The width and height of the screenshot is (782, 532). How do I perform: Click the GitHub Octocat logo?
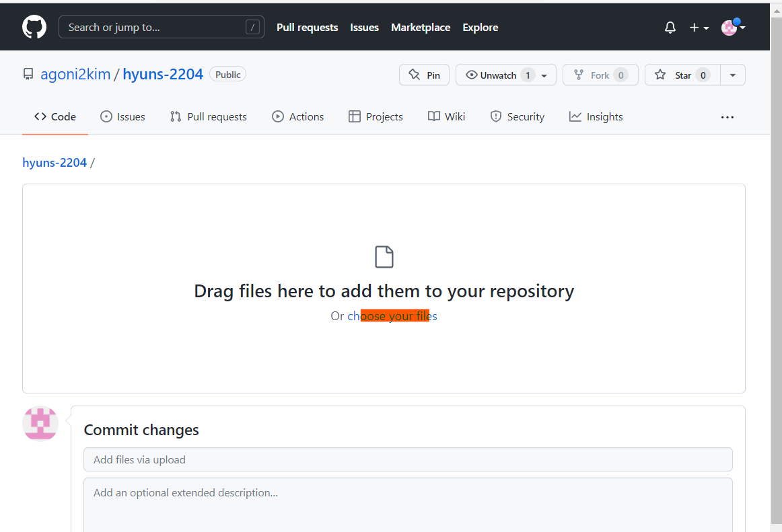34,27
